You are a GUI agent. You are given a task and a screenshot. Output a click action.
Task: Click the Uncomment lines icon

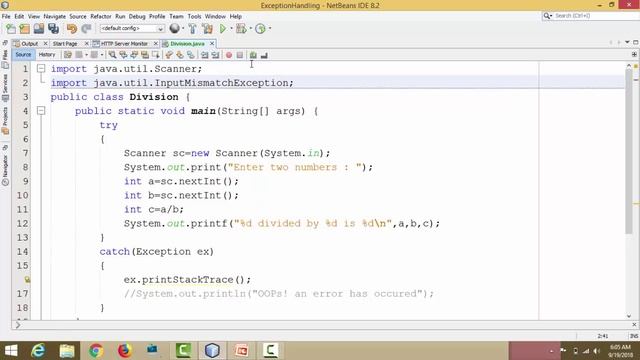264,55
